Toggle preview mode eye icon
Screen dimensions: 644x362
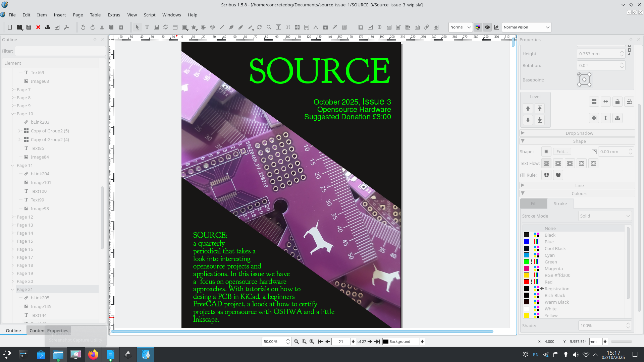[x=487, y=27]
